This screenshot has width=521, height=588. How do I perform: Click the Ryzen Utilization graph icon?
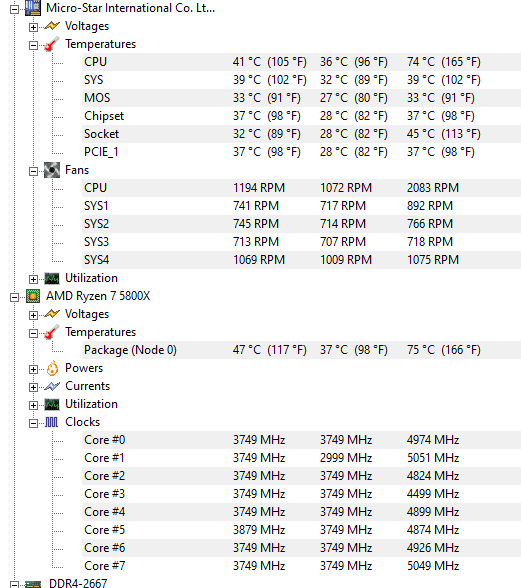(x=52, y=404)
